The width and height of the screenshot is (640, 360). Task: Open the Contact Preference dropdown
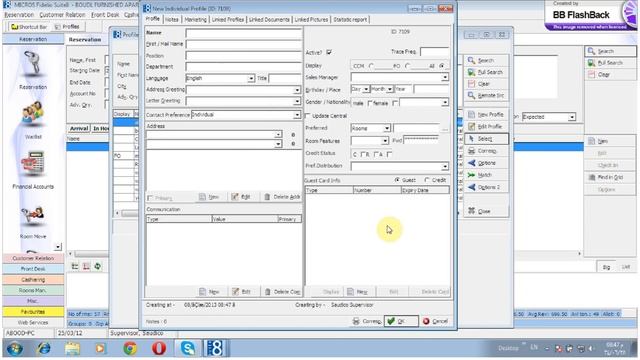(297, 115)
